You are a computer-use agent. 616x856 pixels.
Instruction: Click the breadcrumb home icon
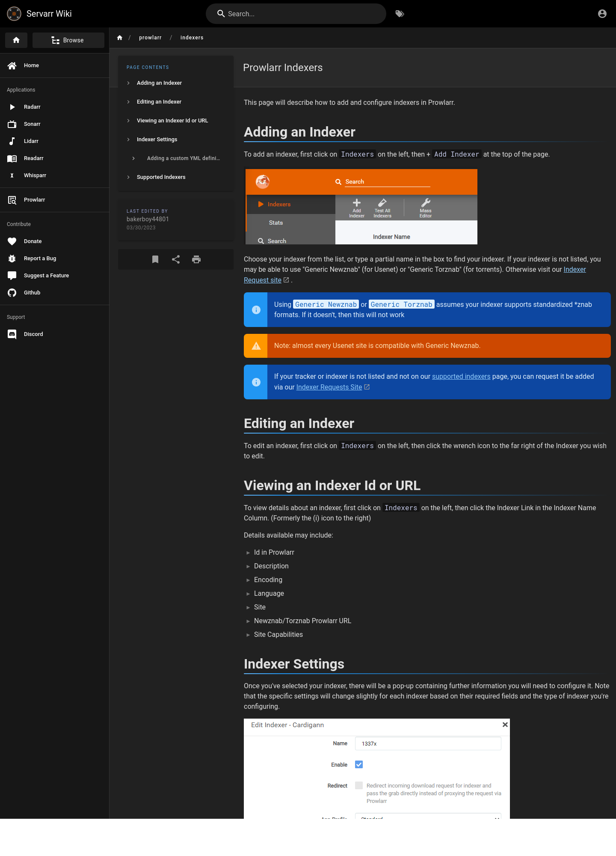click(x=120, y=38)
